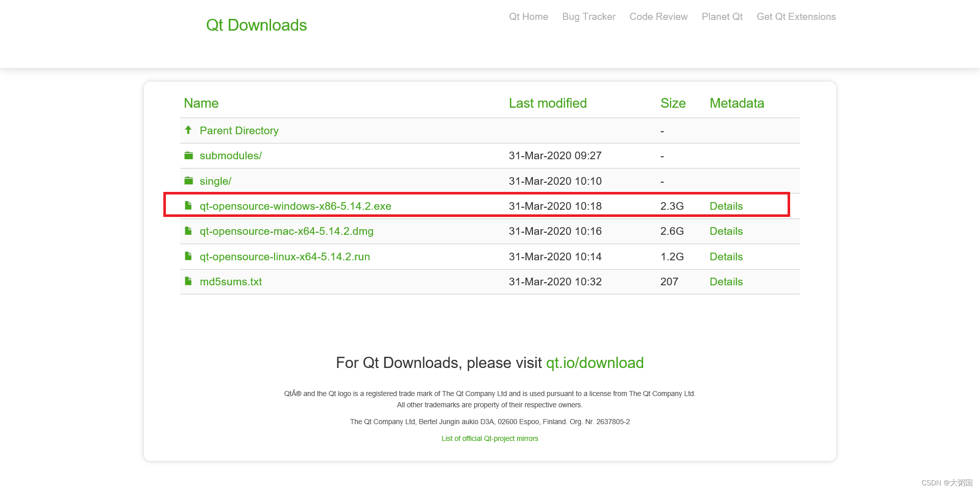Click the date 31-Mar-2020 10:32

click(x=555, y=282)
